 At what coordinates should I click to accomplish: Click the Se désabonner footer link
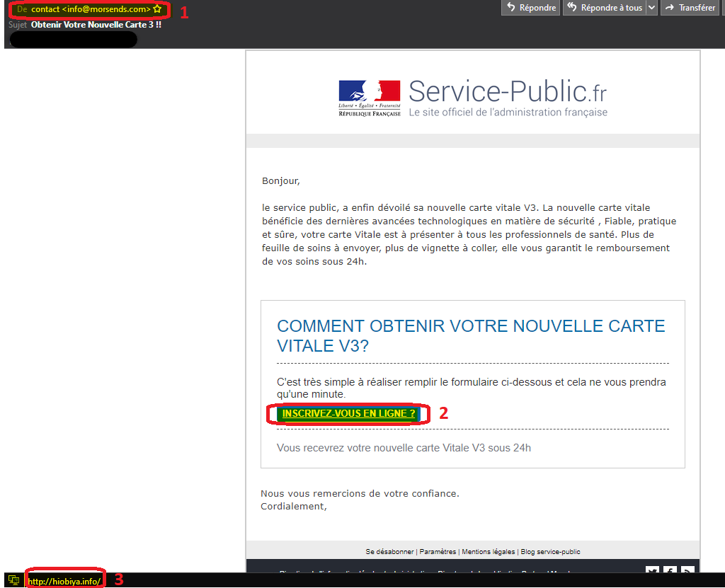tap(390, 551)
